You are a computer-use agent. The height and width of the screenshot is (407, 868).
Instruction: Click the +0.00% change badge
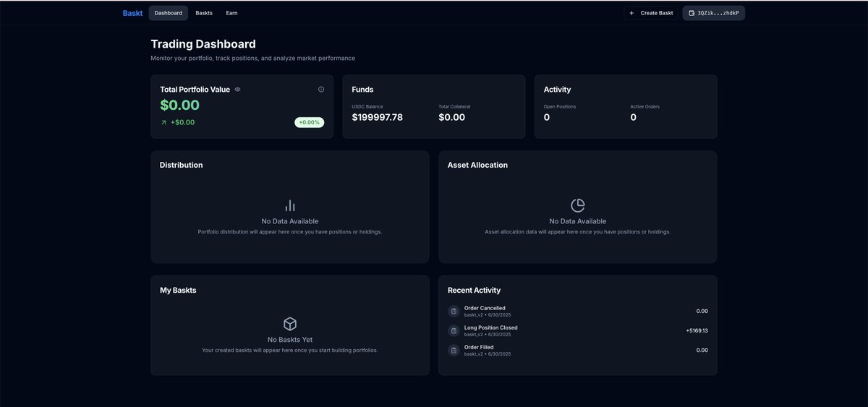pos(310,122)
